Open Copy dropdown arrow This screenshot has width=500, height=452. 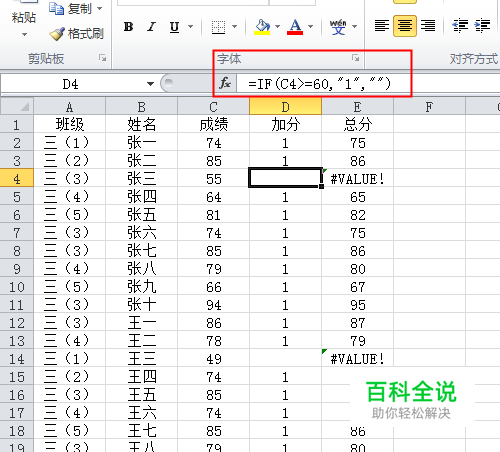pos(99,8)
